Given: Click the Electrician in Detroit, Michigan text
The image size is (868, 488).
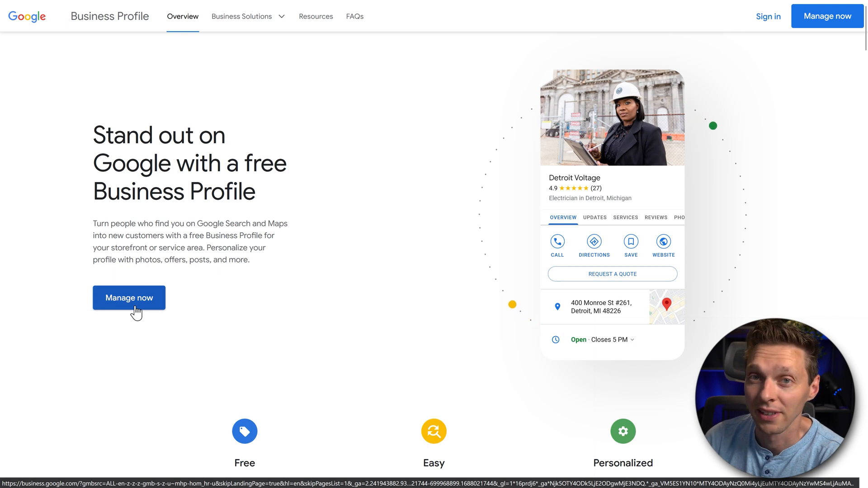Looking at the screenshot, I should pos(590,198).
